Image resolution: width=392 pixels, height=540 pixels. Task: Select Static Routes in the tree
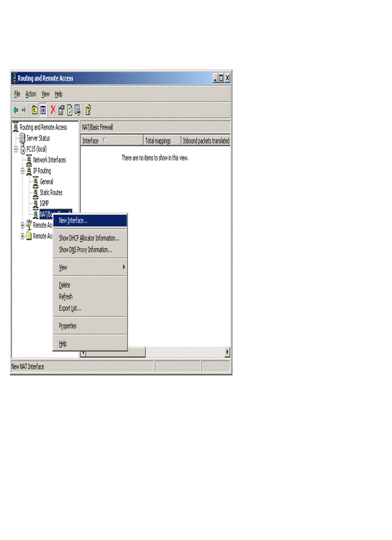click(51, 192)
